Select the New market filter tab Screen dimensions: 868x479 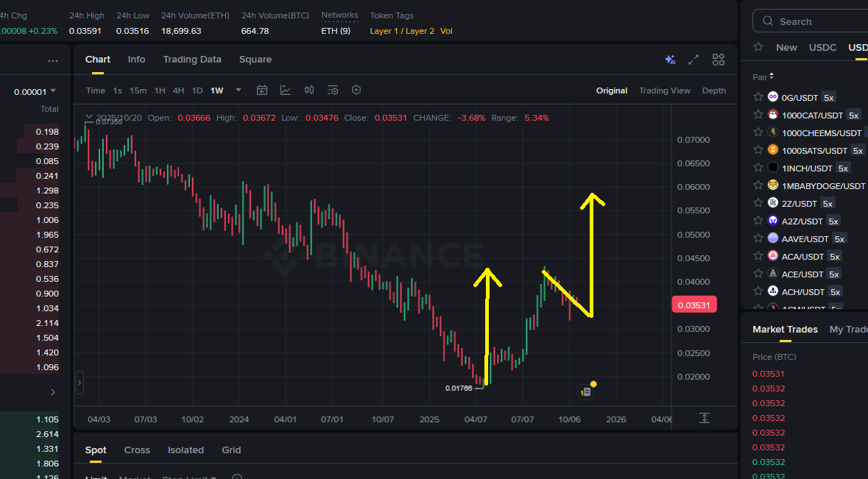click(x=786, y=47)
